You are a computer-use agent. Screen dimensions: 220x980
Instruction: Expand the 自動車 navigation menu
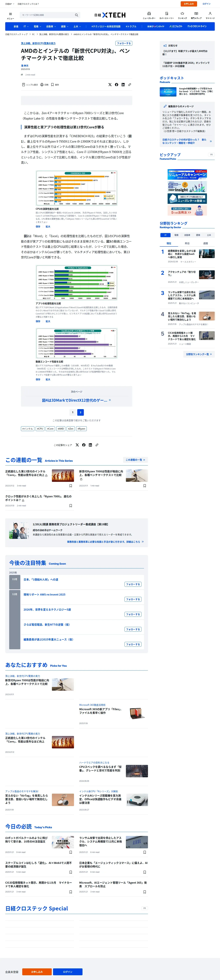[51, 27]
